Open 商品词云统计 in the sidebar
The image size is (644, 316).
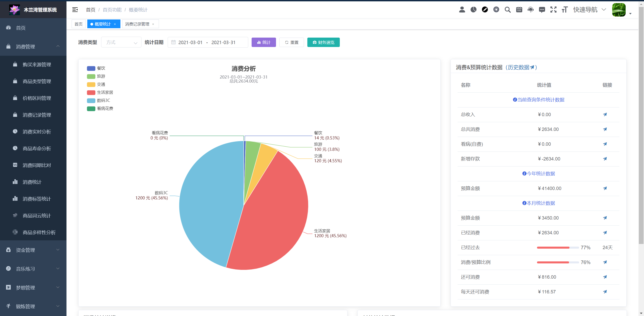tap(33, 215)
